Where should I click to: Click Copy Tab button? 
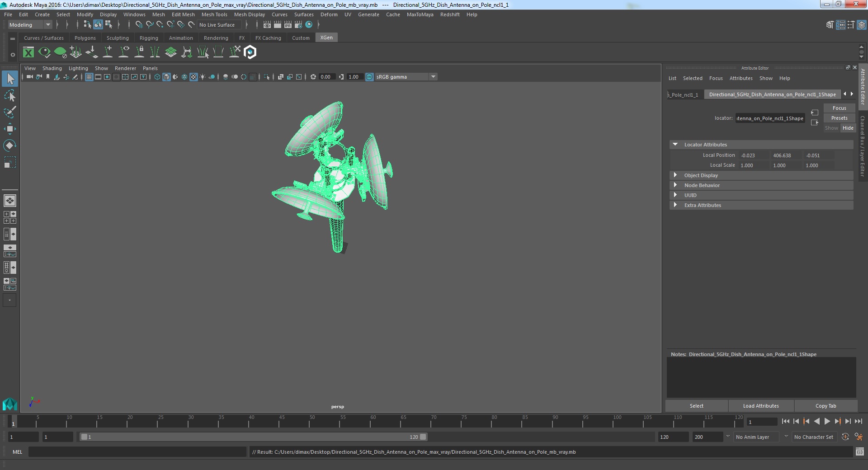pos(826,406)
